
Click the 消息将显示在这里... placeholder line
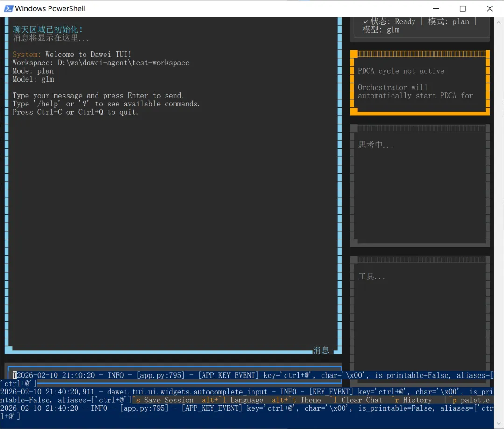[51, 38]
